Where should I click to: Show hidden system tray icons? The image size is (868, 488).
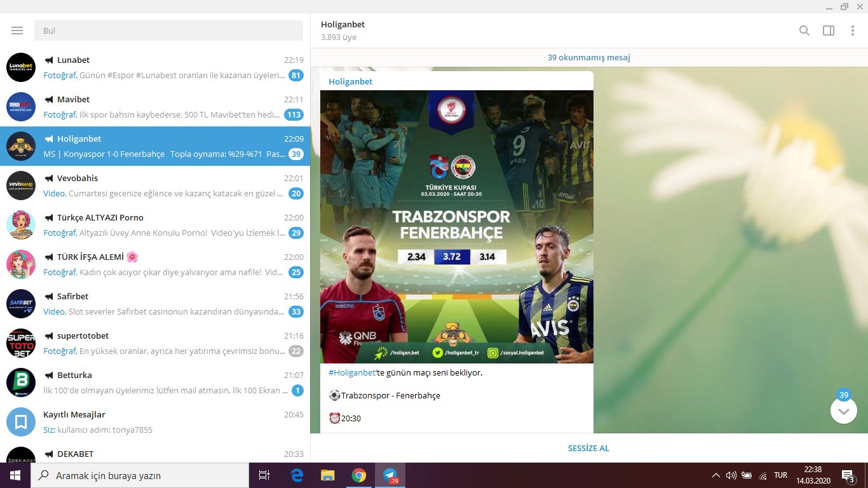[715, 475]
